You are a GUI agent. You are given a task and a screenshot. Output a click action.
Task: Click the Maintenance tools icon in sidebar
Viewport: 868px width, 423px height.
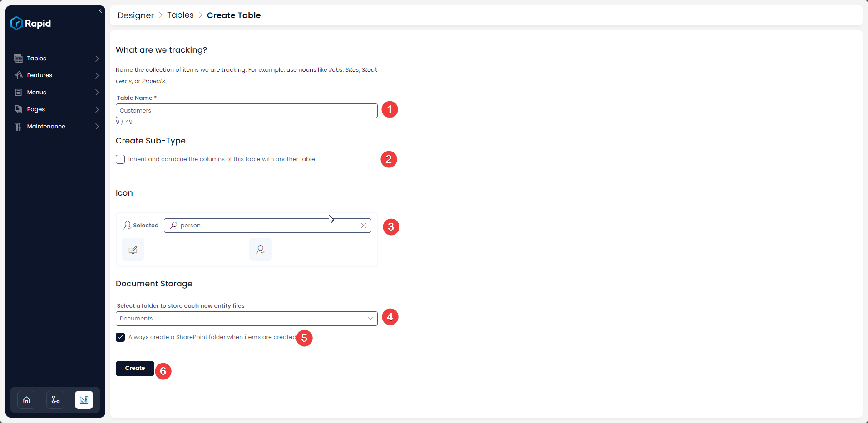tap(18, 127)
